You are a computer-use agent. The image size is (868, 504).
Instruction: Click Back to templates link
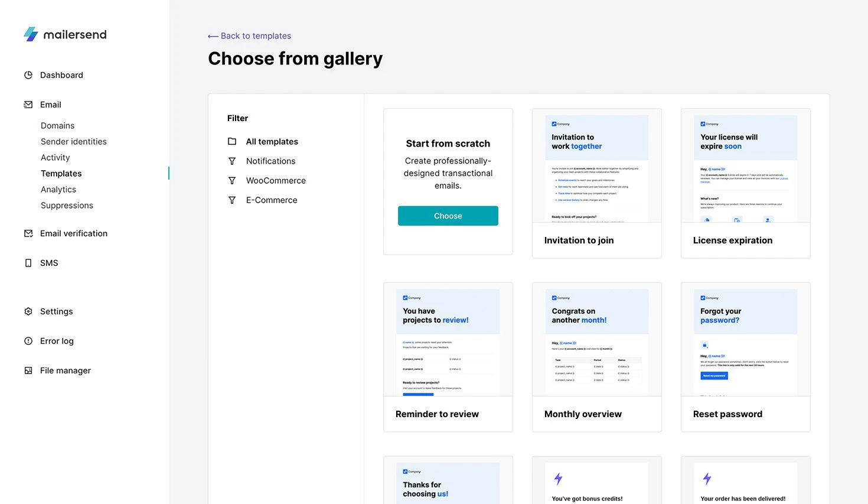coord(250,36)
